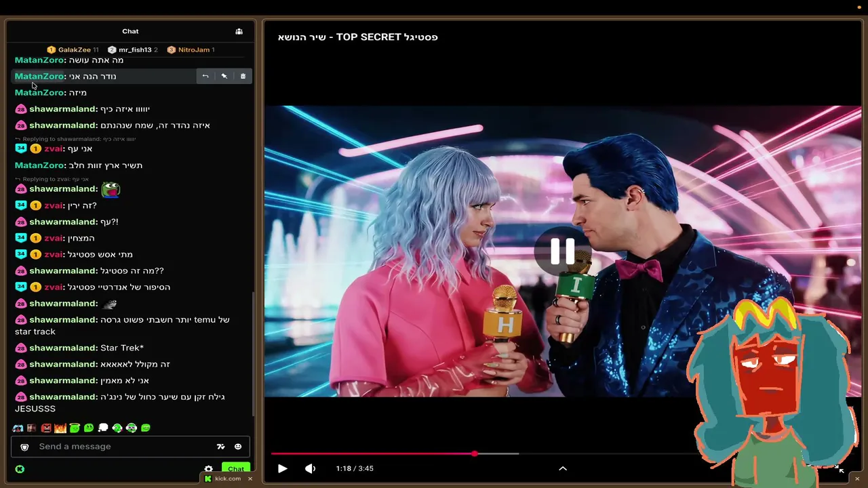This screenshot has width=868, height=488.
Task: Open mr_fish13 leaderboard entry
Action: pos(133,49)
